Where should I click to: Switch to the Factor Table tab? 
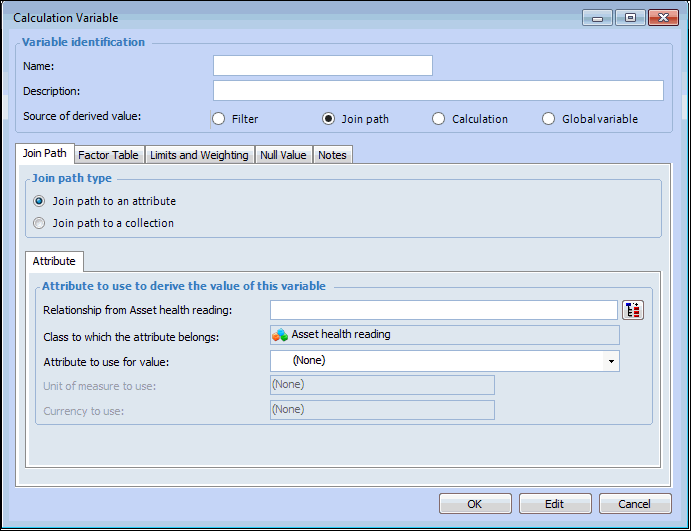108,155
